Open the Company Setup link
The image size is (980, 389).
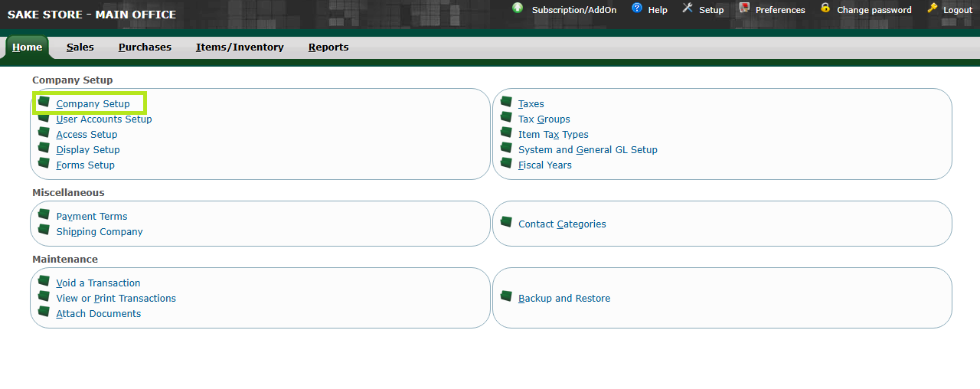coord(93,104)
